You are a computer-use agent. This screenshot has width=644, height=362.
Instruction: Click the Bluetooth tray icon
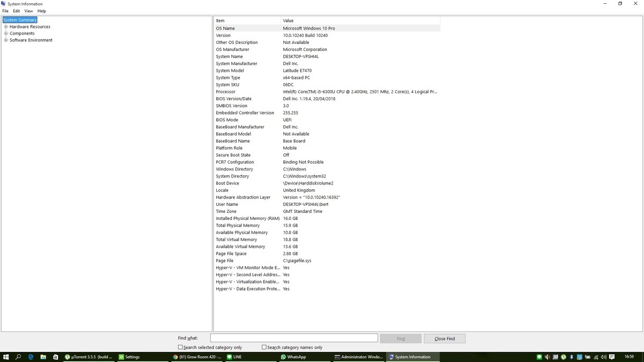pos(571,357)
